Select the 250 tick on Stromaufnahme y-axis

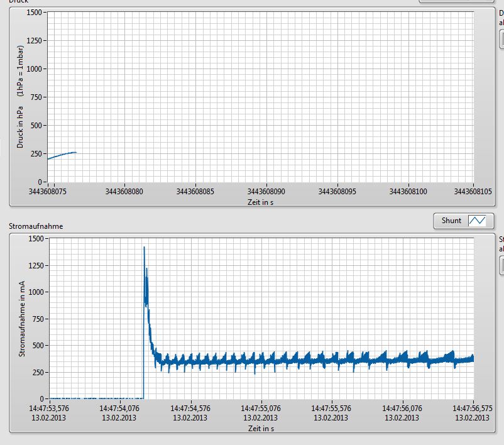click(38, 372)
